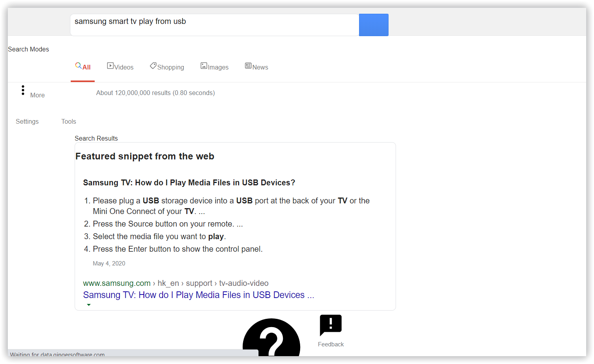Click the May 4, 2020 date text

click(109, 263)
